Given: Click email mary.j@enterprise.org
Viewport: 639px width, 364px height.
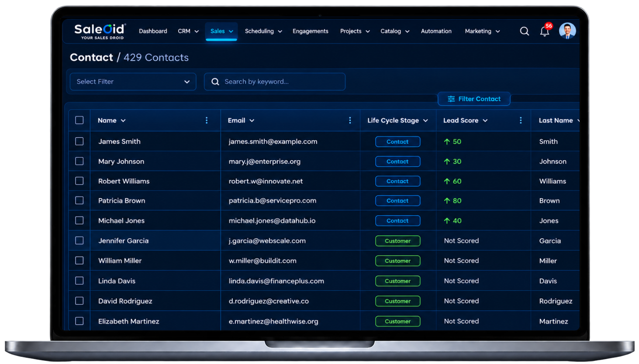Looking at the screenshot, I should coord(265,161).
